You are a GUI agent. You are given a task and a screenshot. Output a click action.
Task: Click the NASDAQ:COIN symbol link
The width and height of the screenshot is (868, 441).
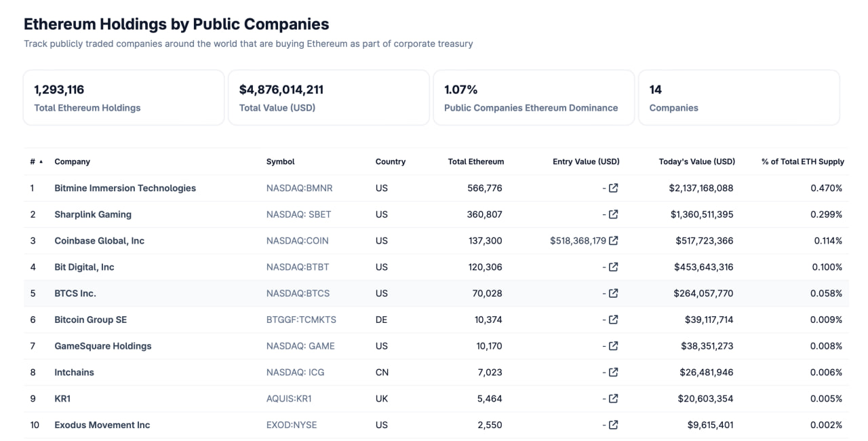(x=297, y=241)
